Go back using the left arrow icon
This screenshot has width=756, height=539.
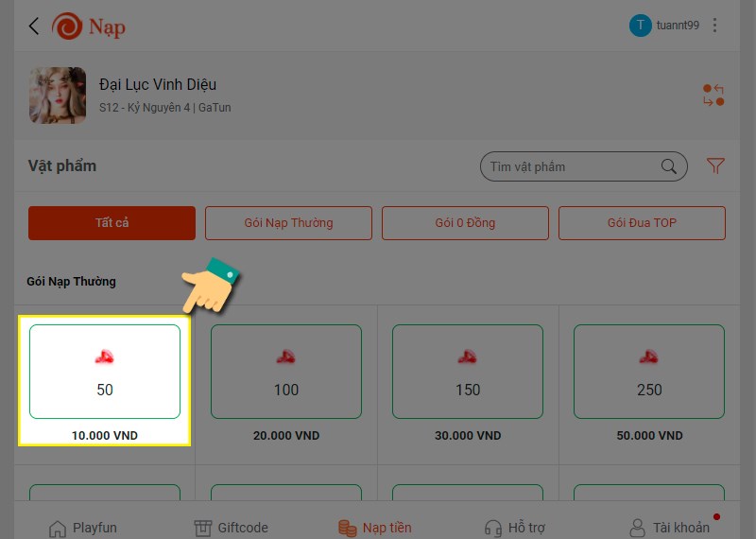33,26
